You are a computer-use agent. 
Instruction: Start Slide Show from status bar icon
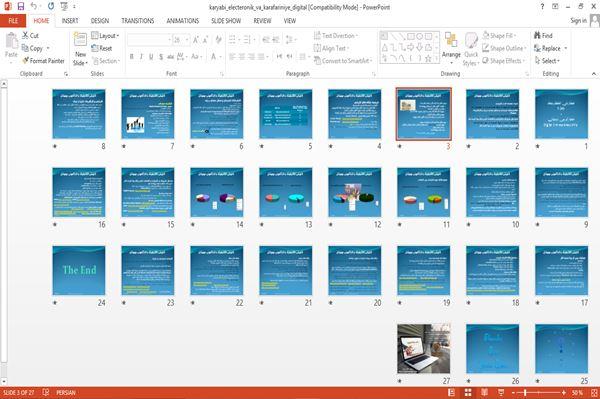[x=501, y=392]
